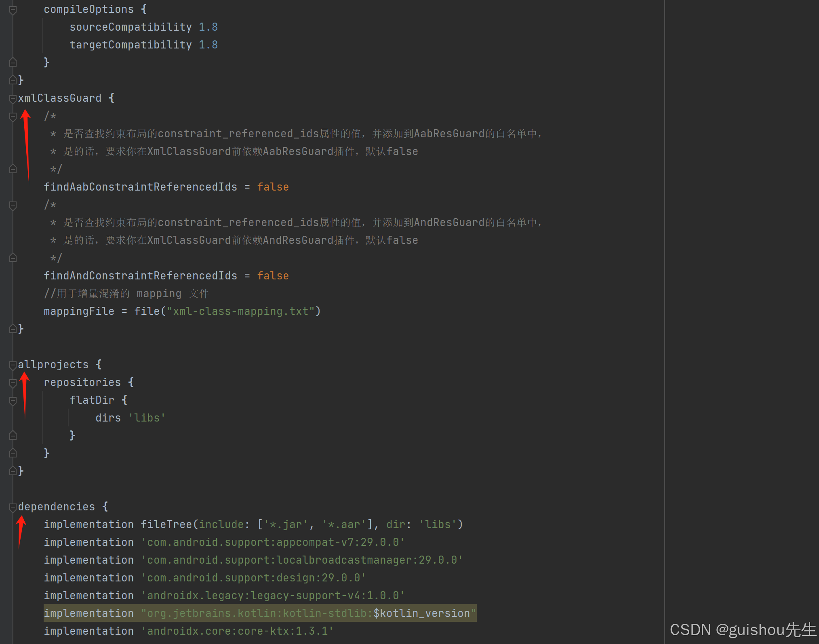Screen dimensions: 819x644
Task: Click the closing fold marker of xmlClassGuard
Action: (x=13, y=329)
